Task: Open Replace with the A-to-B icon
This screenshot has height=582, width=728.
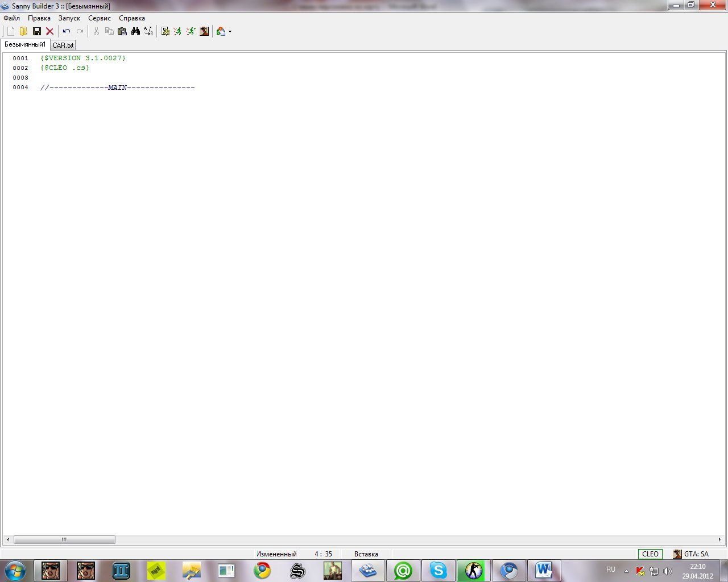Action: click(x=148, y=31)
